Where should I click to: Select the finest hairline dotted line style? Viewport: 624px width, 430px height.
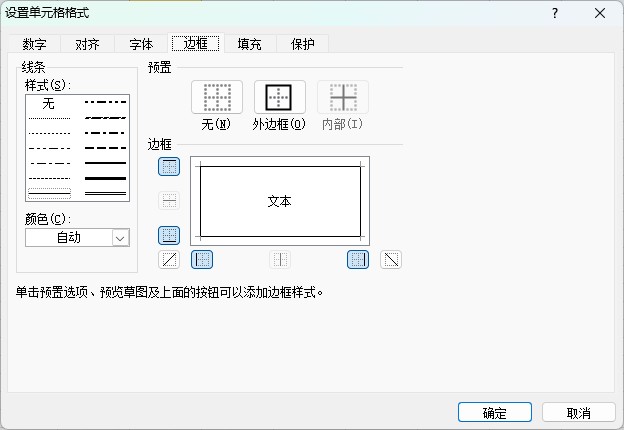[49, 118]
